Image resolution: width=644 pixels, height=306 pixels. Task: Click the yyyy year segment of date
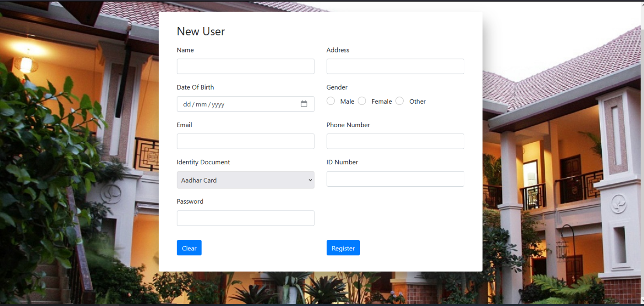point(218,104)
